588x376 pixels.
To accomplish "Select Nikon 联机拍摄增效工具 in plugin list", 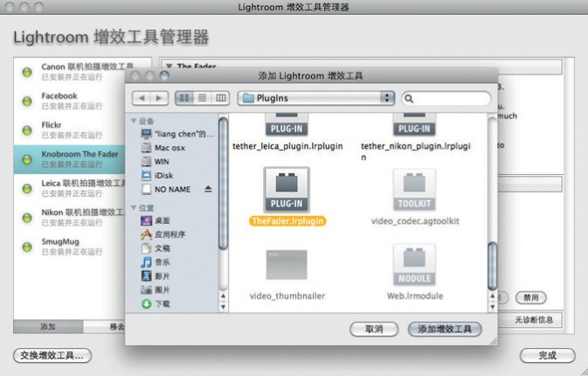I will [69, 217].
